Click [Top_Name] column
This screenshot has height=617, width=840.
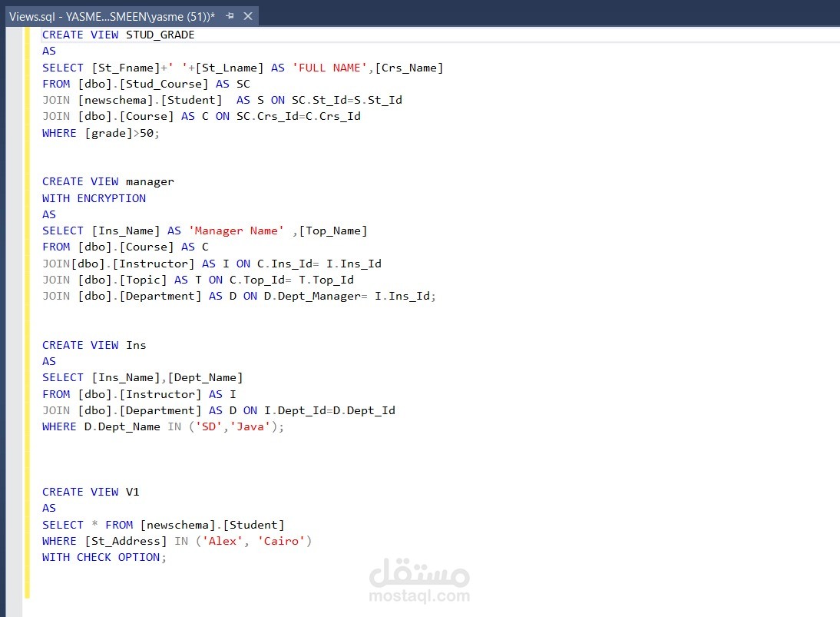click(x=333, y=231)
